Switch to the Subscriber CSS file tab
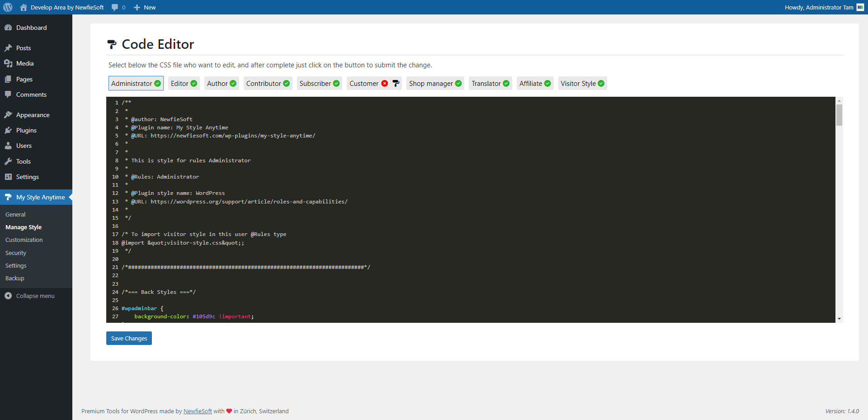Screen dimensions: 868x420 coord(320,83)
